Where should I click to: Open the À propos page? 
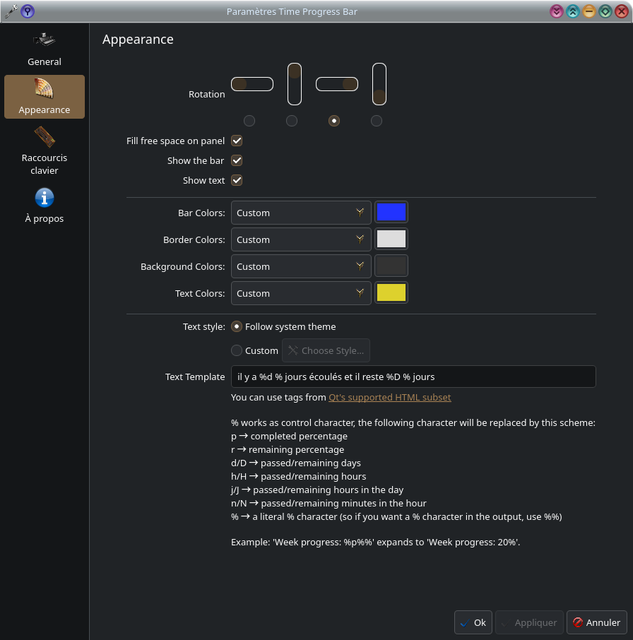(x=44, y=206)
